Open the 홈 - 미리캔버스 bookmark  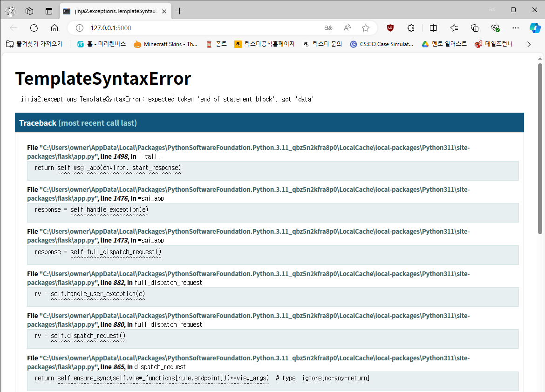pyautogui.click(x=101, y=44)
